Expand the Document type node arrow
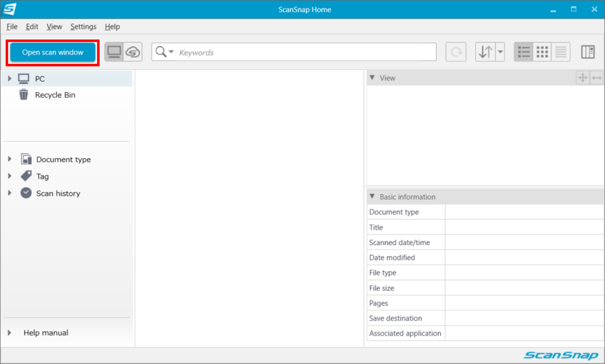 [x=10, y=159]
